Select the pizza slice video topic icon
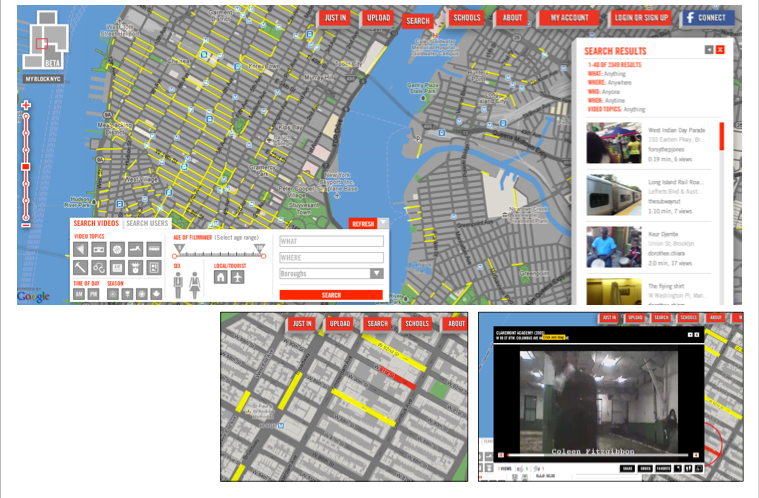Image resolution: width=759 pixels, height=498 pixels. coord(80,249)
